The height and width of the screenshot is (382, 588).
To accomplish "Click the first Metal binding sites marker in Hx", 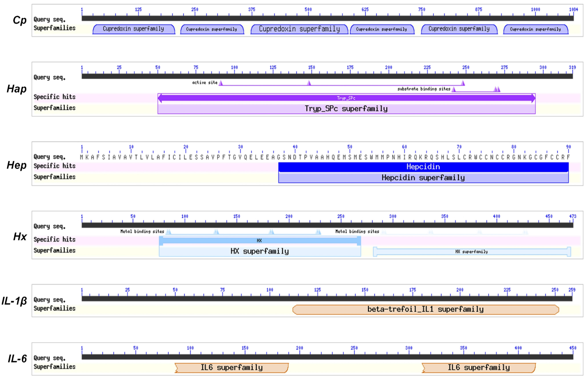I will coord(168,232).
